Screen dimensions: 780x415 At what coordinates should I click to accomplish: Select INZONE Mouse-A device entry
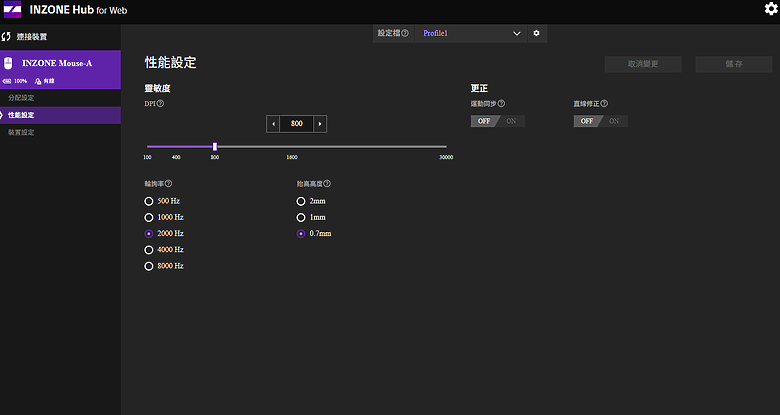(x=60, y=70)
